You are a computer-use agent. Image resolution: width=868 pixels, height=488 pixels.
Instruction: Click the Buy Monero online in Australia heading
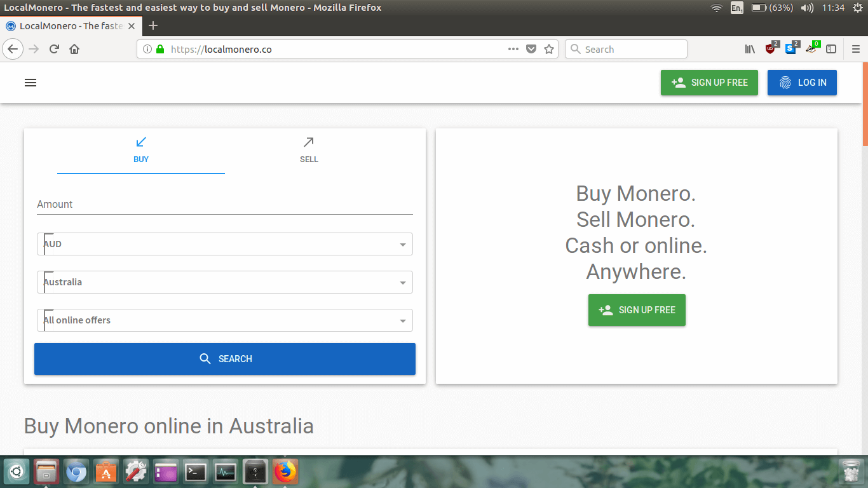(x=168, y=426)
